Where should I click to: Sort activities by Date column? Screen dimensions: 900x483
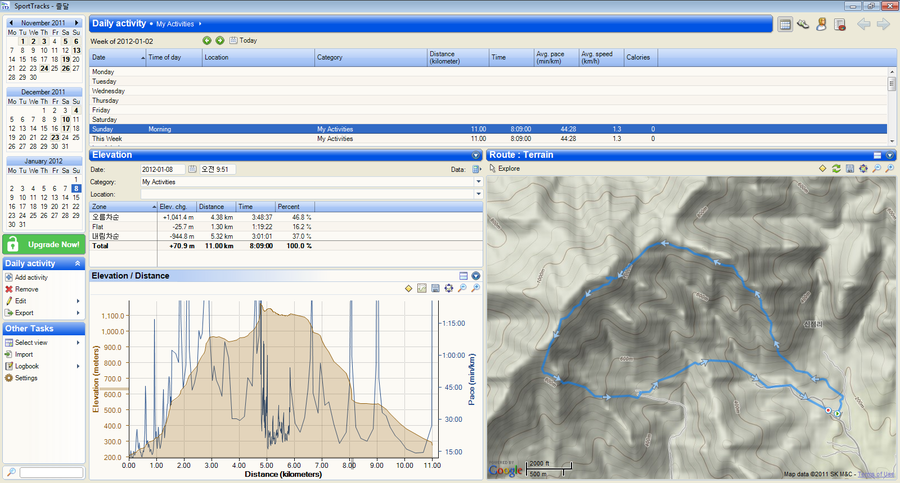tap(118, 57)
